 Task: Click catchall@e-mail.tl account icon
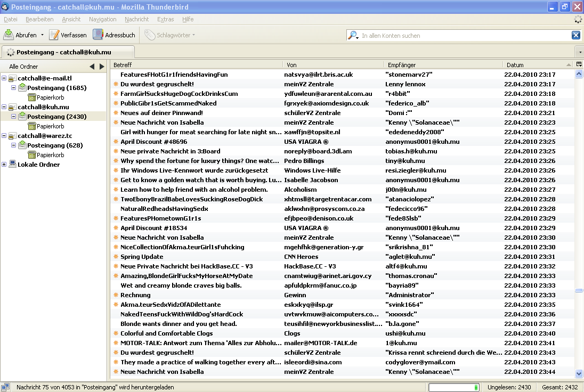point(12,78)
